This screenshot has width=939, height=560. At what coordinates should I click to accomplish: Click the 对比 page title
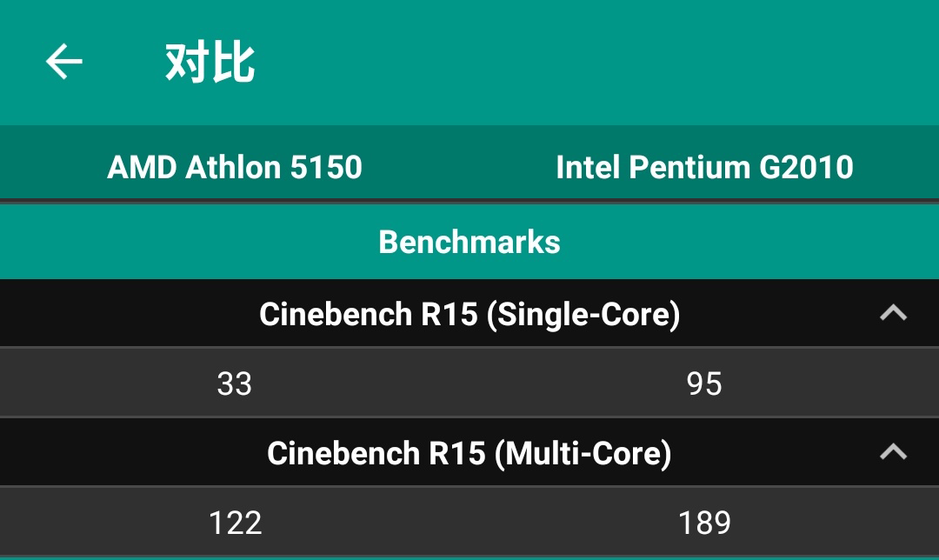click(x=210, y=63)
